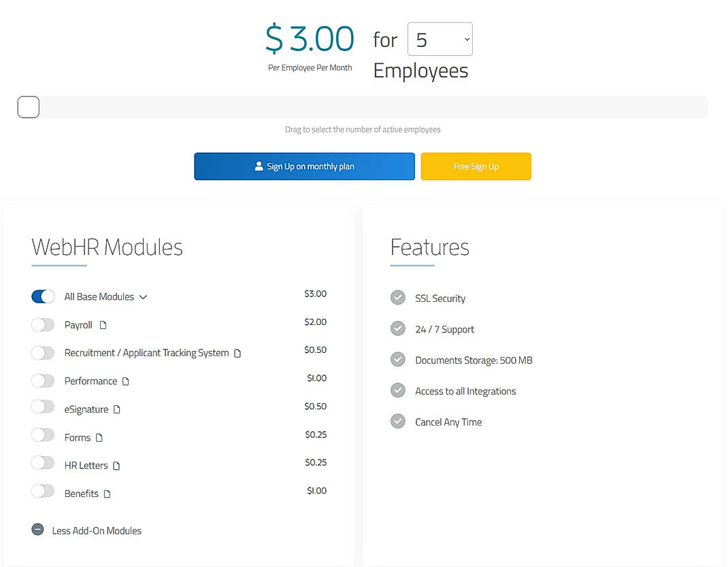Click the Payroll module label

[78, 325]
